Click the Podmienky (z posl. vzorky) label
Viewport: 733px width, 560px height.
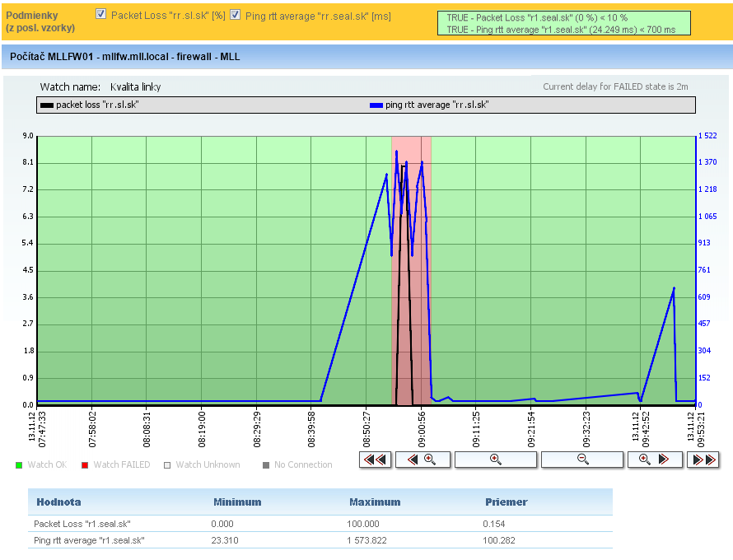click(x=40, y=21)
